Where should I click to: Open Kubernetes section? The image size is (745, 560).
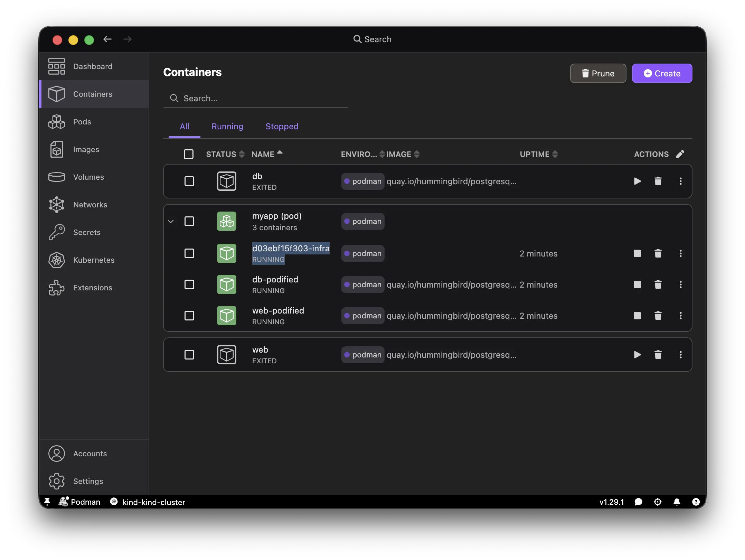click(x=94, y=260)
